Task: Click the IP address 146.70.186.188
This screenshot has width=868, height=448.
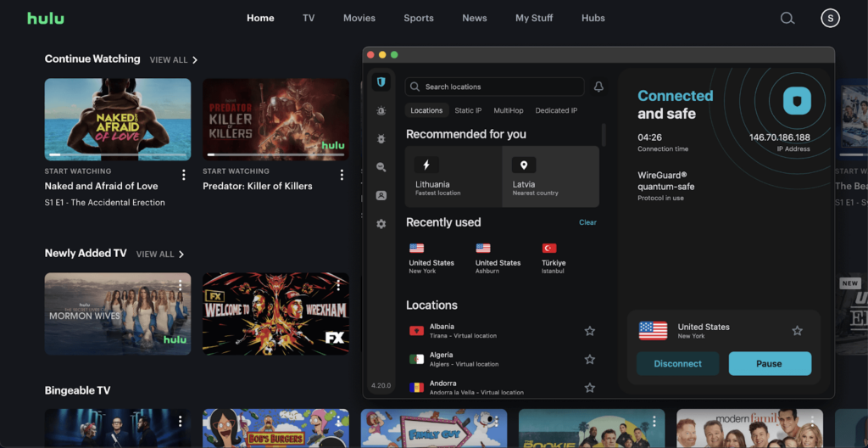Action: click(x=780, y=137)
